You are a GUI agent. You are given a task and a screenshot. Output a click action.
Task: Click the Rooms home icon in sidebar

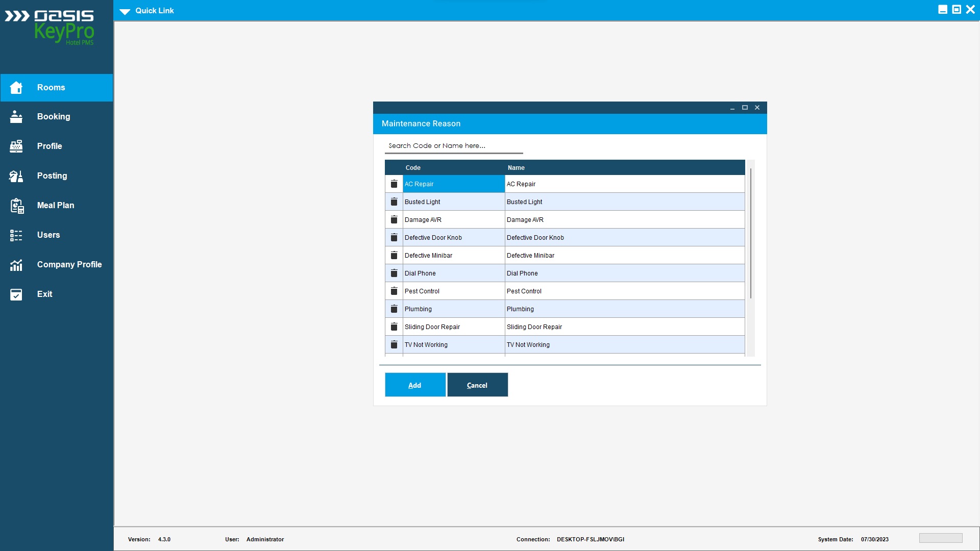point(16,88)
